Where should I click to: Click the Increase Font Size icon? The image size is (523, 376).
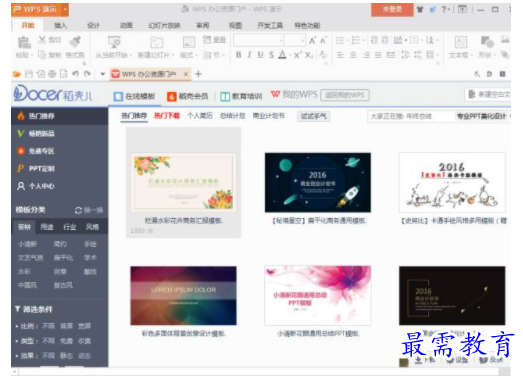click(x=312, y=41)
